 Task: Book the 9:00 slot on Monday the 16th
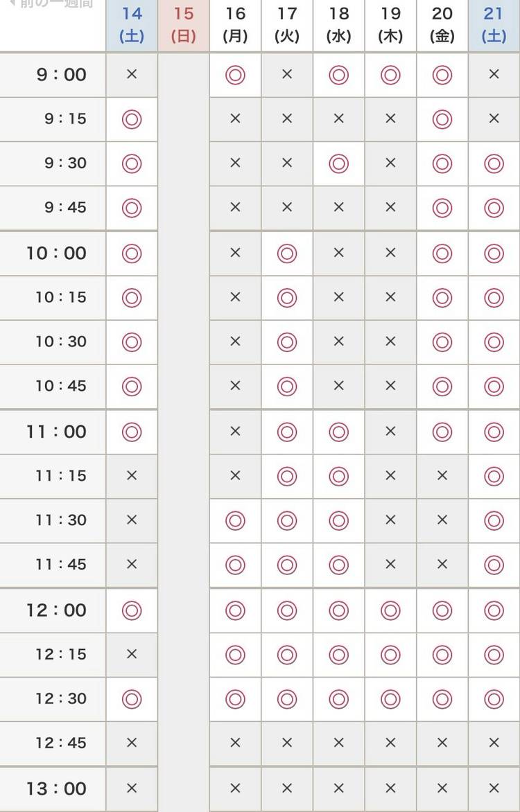235,74
